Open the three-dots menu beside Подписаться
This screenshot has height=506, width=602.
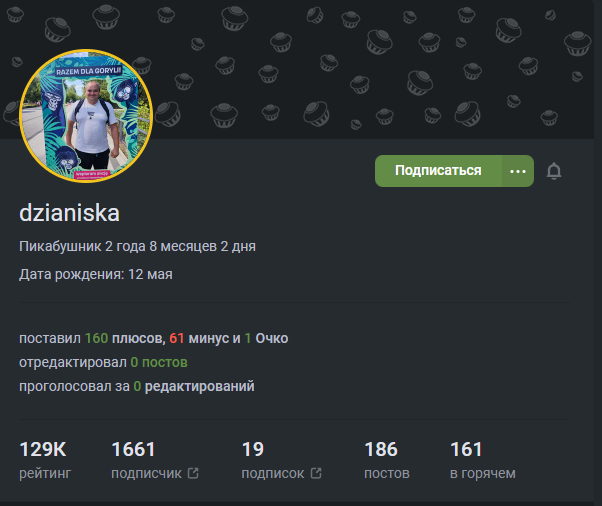coord(518,171)
